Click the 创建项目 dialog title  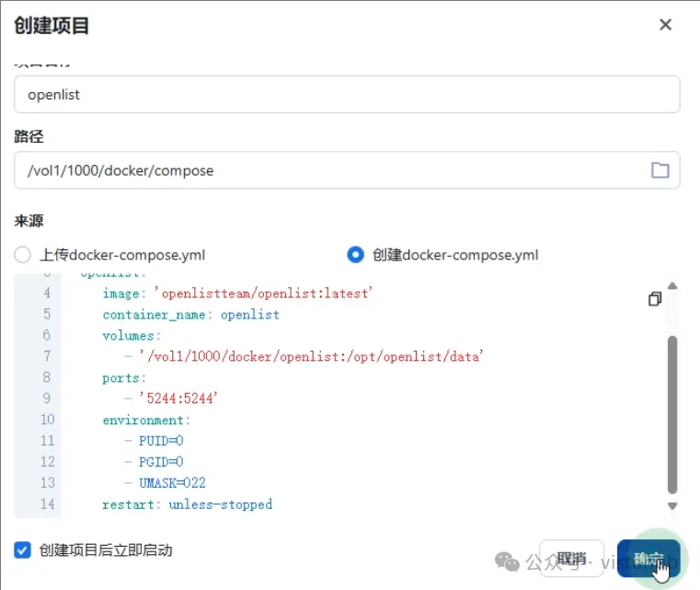coord(52,26)
